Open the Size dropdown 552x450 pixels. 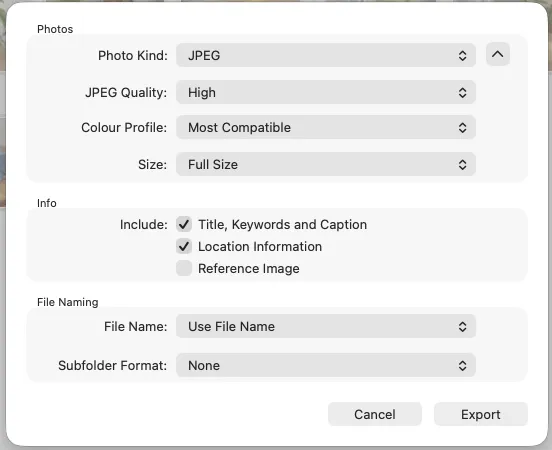point(326,164)
